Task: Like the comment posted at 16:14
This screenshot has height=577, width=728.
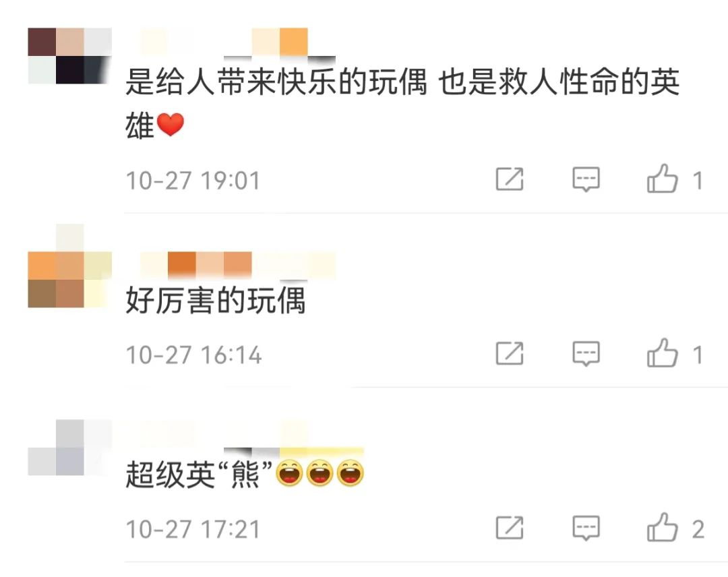Action: click(662, 353)
